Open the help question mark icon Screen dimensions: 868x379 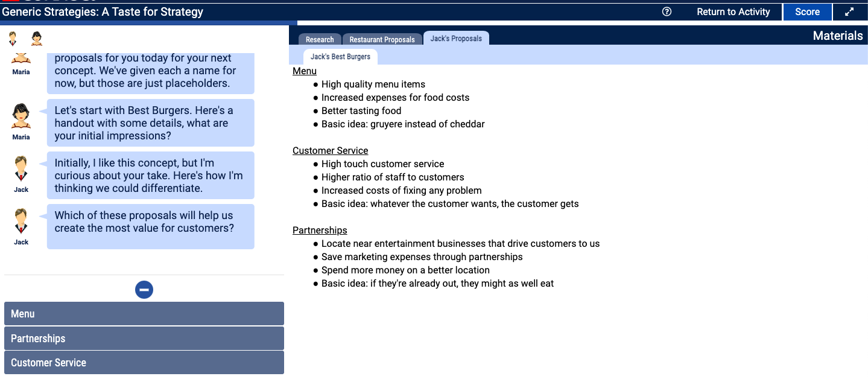coord(667,11)
